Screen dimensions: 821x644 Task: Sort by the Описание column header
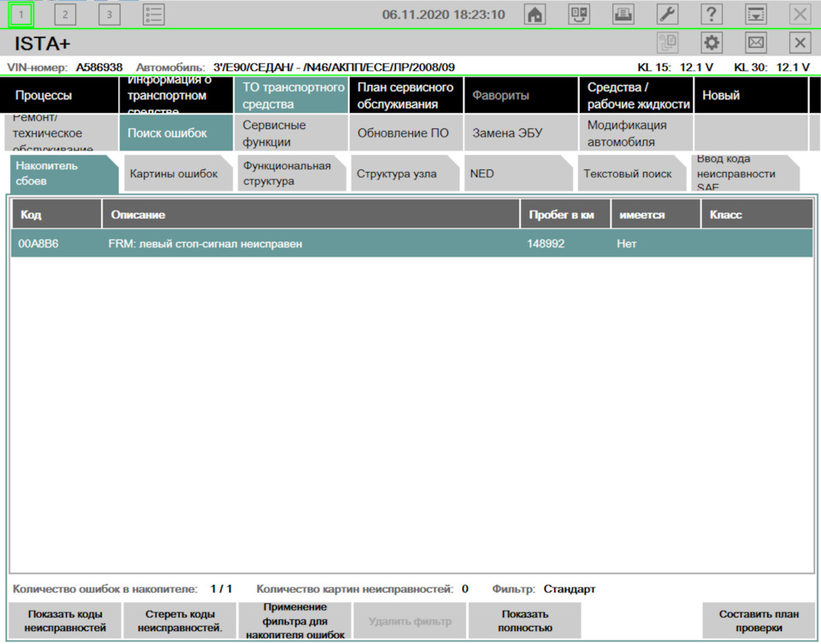tap(311, 215)
